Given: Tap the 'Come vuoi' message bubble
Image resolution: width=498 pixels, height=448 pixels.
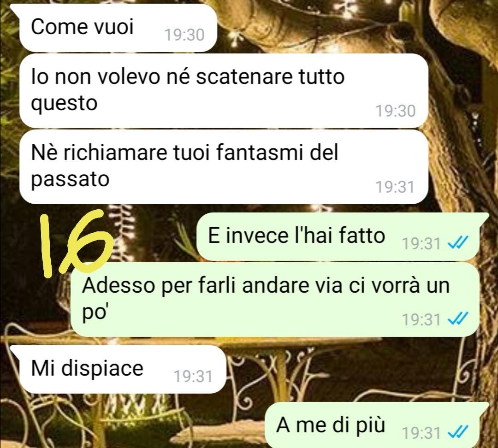Looking at the screenshot, I should (x=118, y=28).
